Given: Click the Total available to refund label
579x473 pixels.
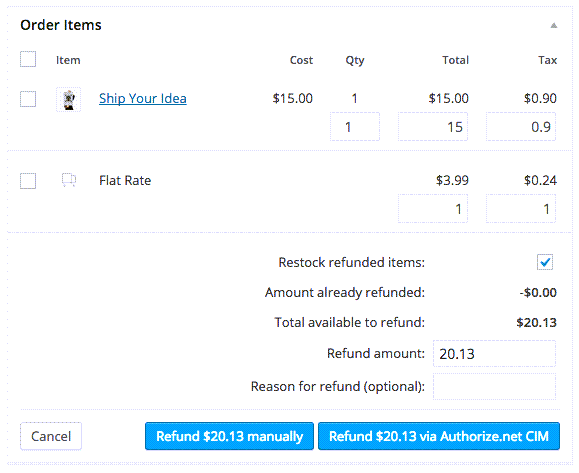Looking at the screenshot, I should click(x=350, y=323).
